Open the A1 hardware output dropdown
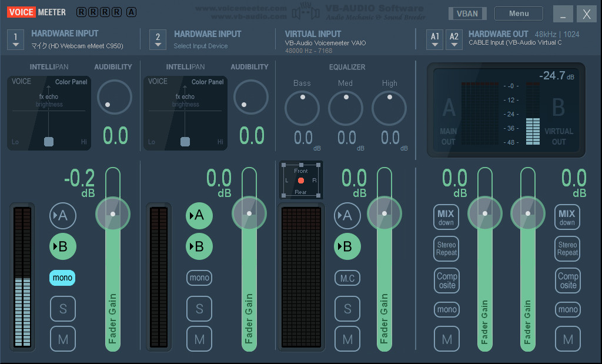The height and width of the screenshot is (364, 602). (x=434, y=39)
